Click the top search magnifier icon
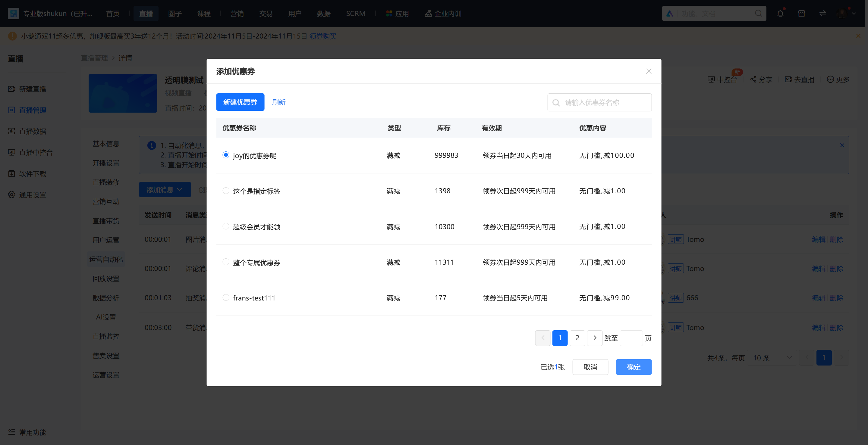The image size is (868, 445). (759, 14)
